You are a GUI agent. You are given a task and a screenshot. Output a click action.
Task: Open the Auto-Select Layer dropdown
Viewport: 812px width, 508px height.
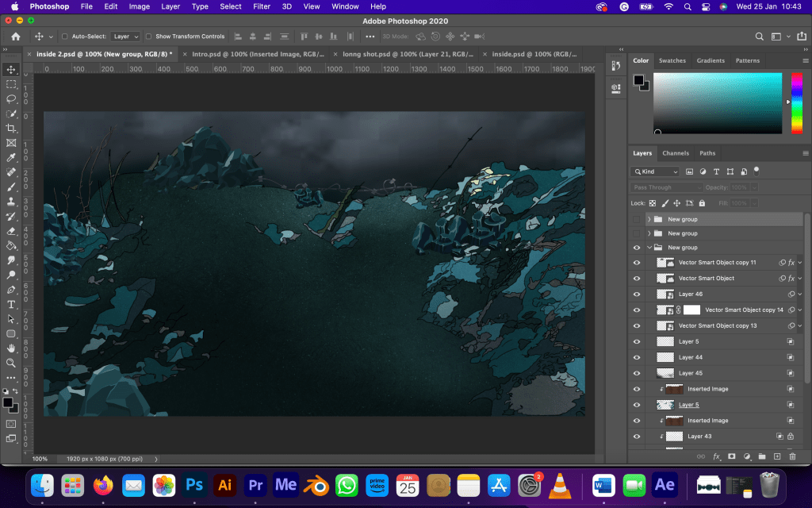pyautogui.click(x=125, y=37)
